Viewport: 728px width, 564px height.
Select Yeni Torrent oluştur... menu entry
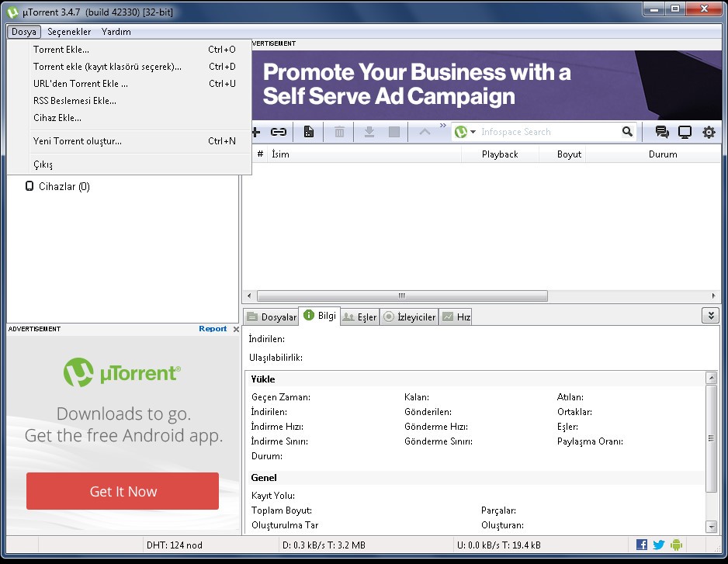(x=129, y=141)
